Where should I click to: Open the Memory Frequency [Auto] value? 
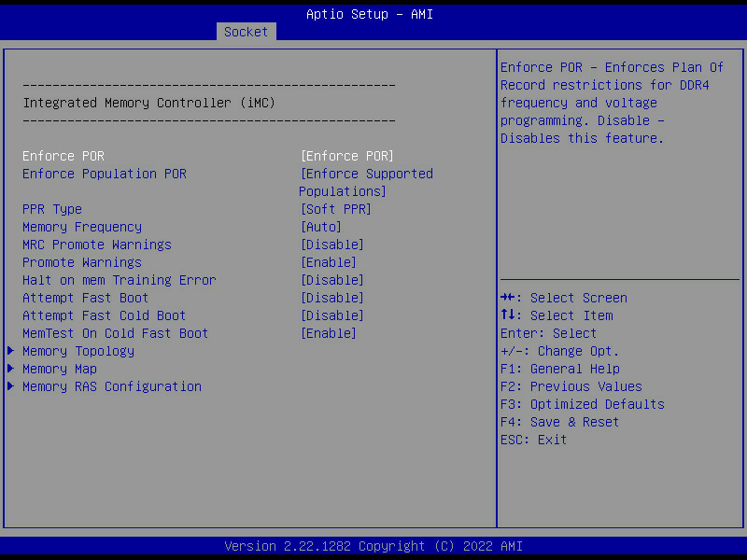pos(321,227)
